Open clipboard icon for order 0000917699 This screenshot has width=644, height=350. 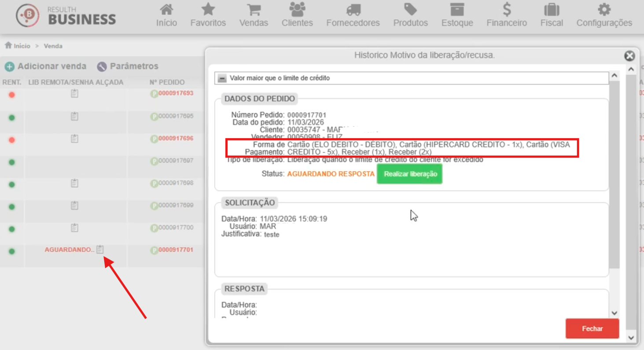74,206
